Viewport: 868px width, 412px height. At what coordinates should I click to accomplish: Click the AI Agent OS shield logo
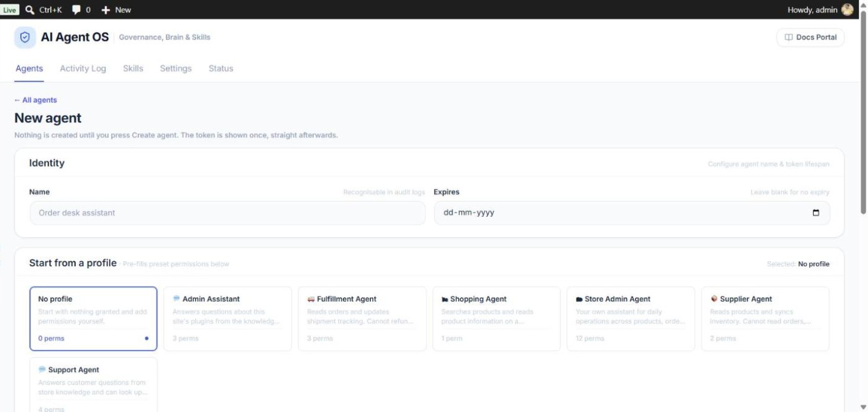pyautogui.click(x=25, y=38)
